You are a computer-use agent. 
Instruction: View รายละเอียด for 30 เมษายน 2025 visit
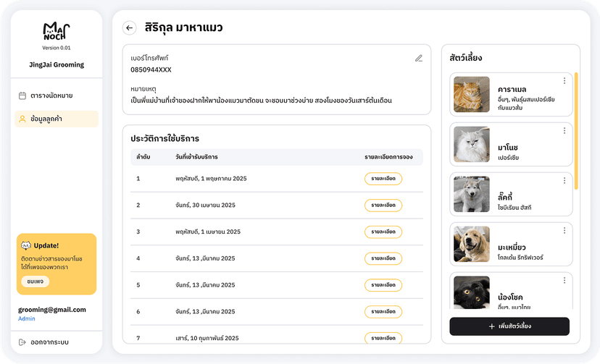click(383, 205)
